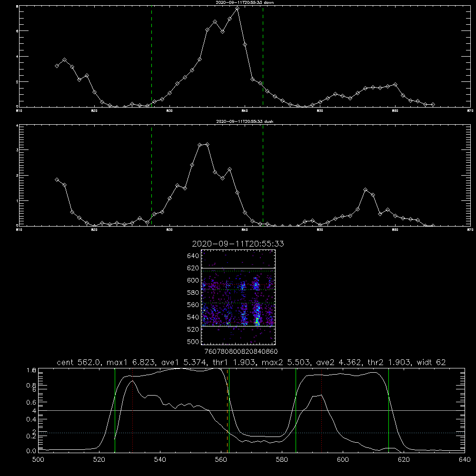Screen dimensions: 476x476
Task: Click red dotted line near 593 in bottom plot
Action: click(x=321, y=410)
